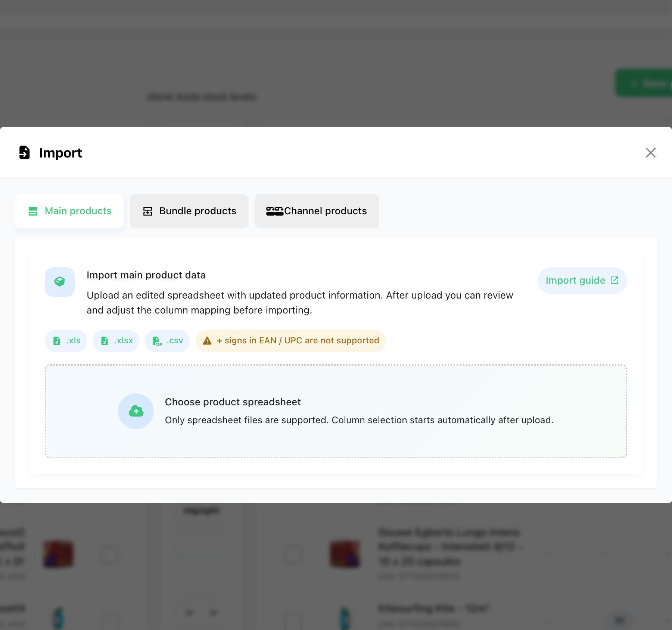
Task: Click the .csv file format badge
Action: coord(167,341)
